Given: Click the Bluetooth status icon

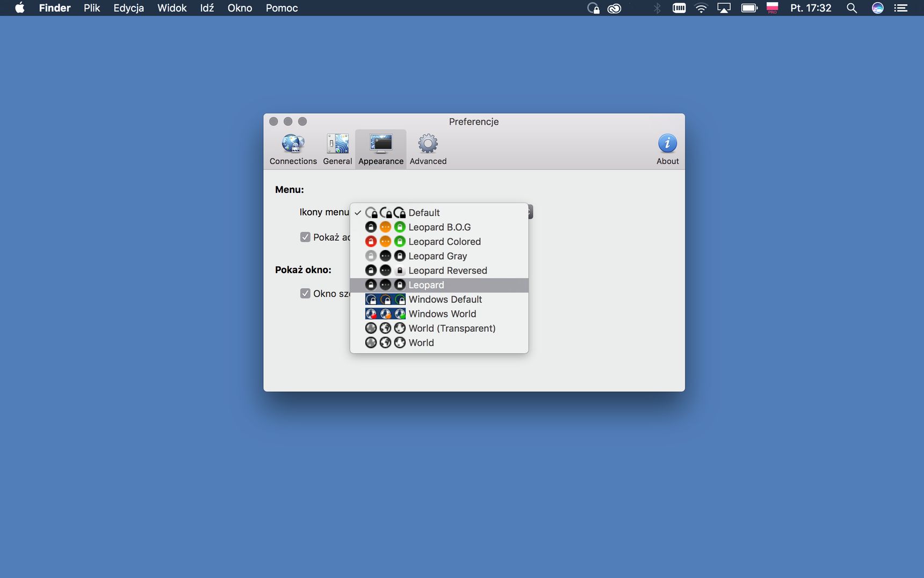Looking at the screenshot, I should (x=657, y=8).
